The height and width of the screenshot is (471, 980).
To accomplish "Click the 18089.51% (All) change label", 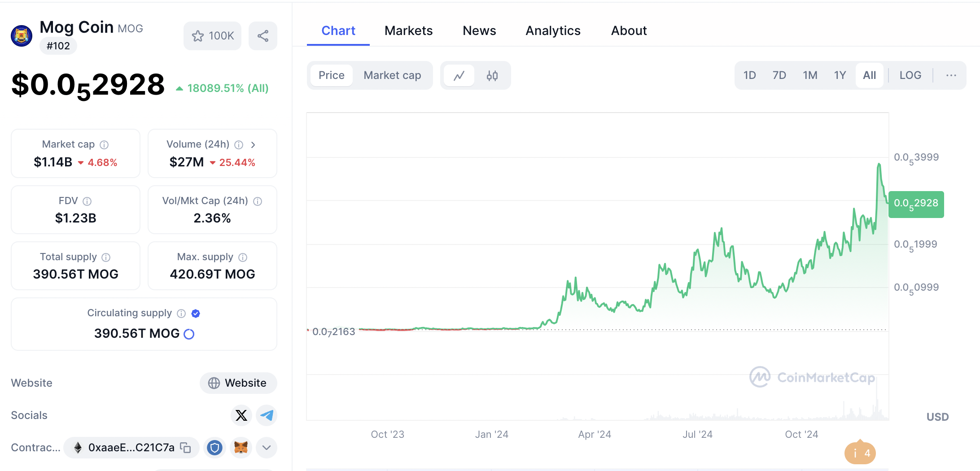I will point(228,88).
